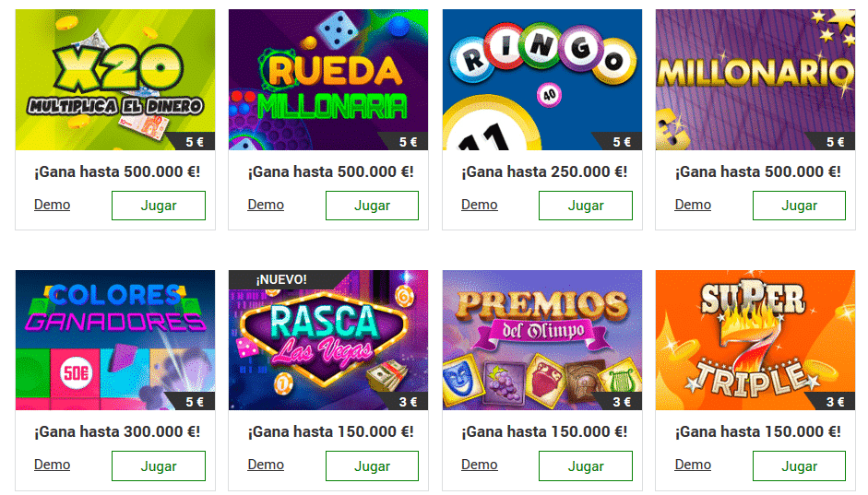868x495 pixels.
Task: Launch the Bingo Demo link
Action: coord(480,205)
